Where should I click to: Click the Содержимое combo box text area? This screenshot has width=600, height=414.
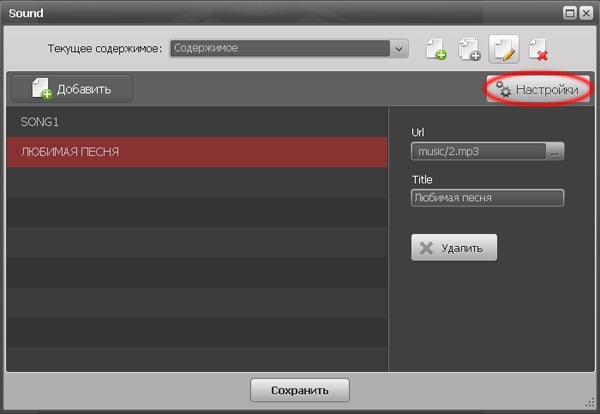pos(280,47)
